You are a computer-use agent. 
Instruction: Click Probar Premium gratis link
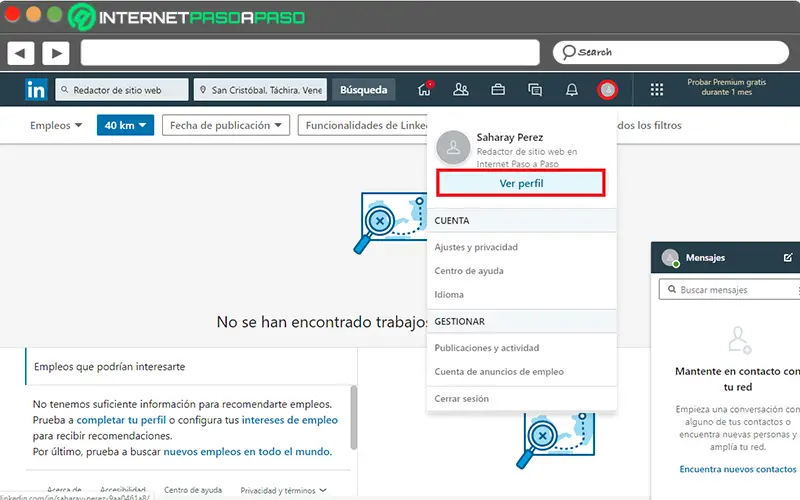(727, 87)
